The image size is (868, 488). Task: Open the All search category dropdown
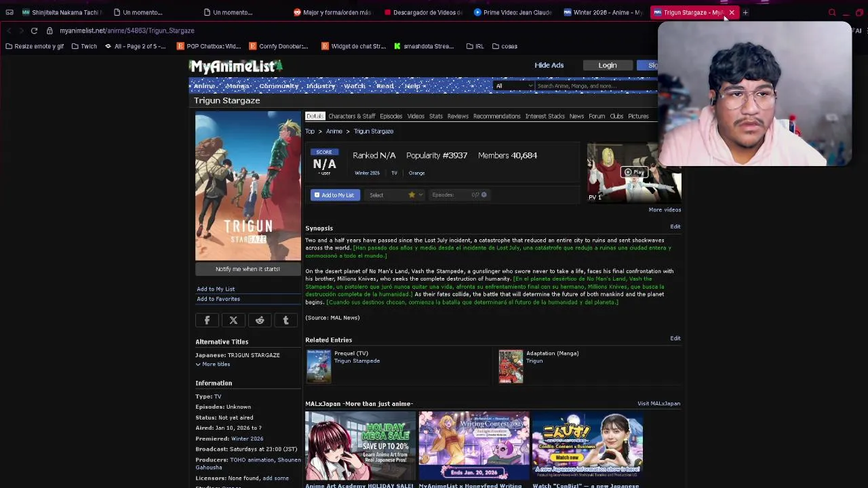[513, 86]
